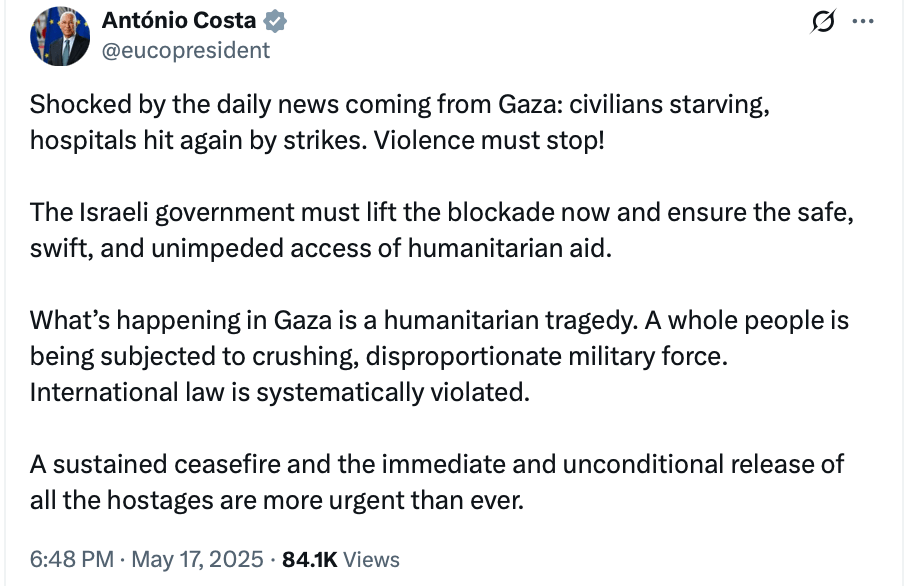Click "International law is systematically violated."
922x586 pixels.
[278, 392]
